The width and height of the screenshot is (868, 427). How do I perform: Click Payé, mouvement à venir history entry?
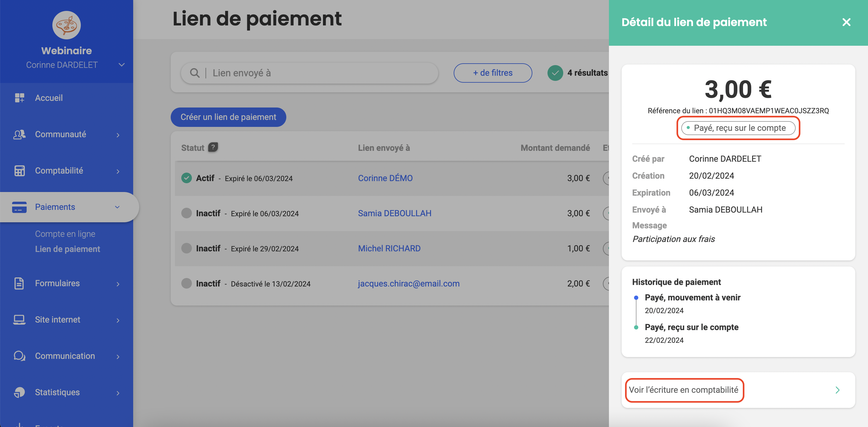pyautogui.click(x=692, y=297)
